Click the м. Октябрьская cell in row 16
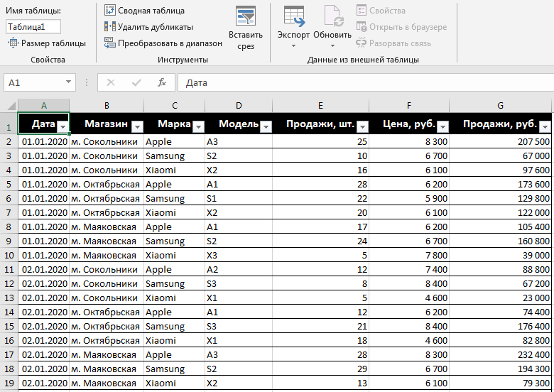554x392 pixels. tap(107, 340)
